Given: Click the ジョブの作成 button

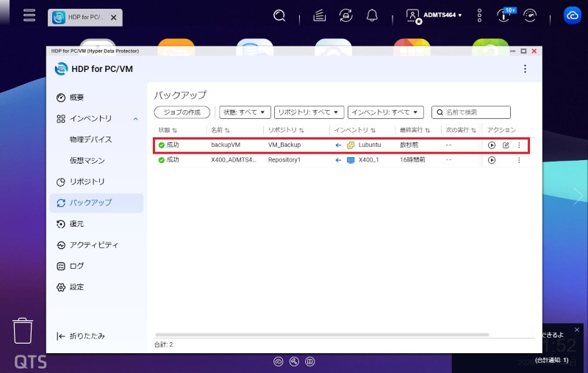Looking at the screenshot, I should click(x=184, y=112).
